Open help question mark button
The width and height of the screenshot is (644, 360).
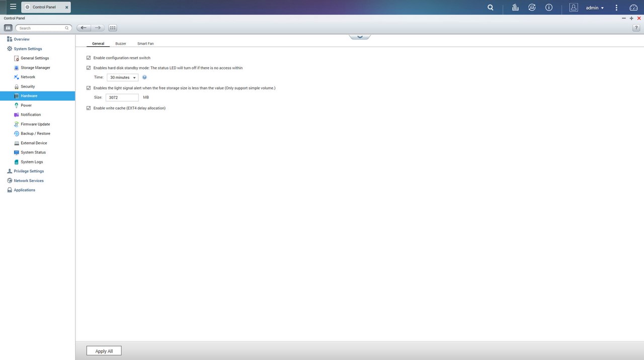636,28
